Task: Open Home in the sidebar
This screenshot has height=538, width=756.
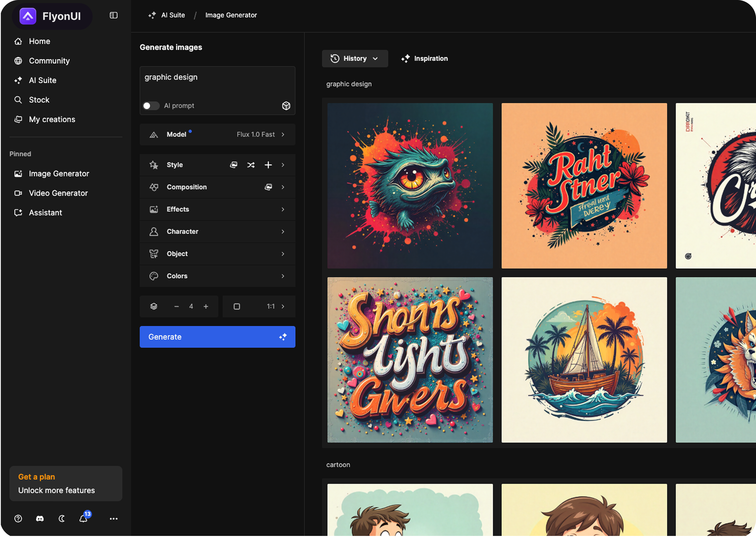Action: [x=33, y=41]
